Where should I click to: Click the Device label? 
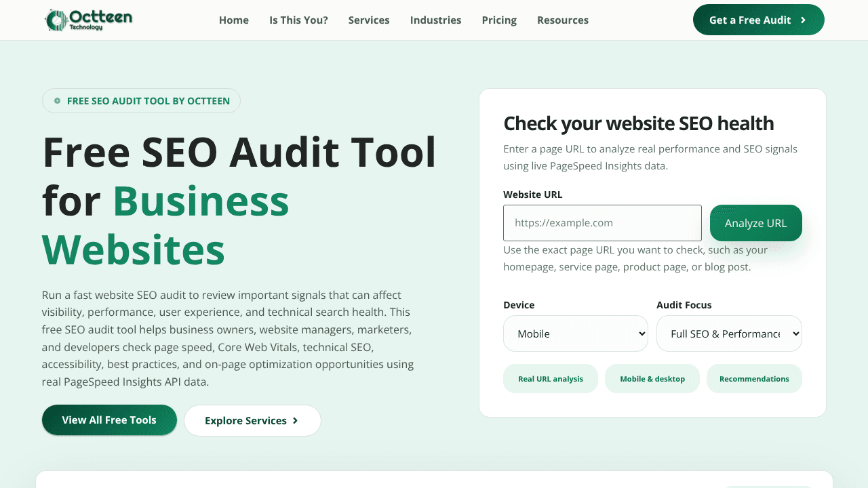pyautogui.click(x=519, y=305)
